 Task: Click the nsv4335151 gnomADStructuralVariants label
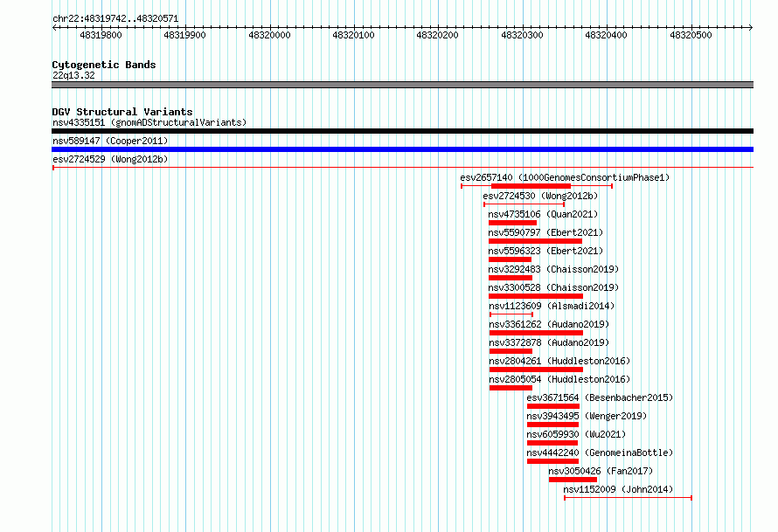click(149, 122)
